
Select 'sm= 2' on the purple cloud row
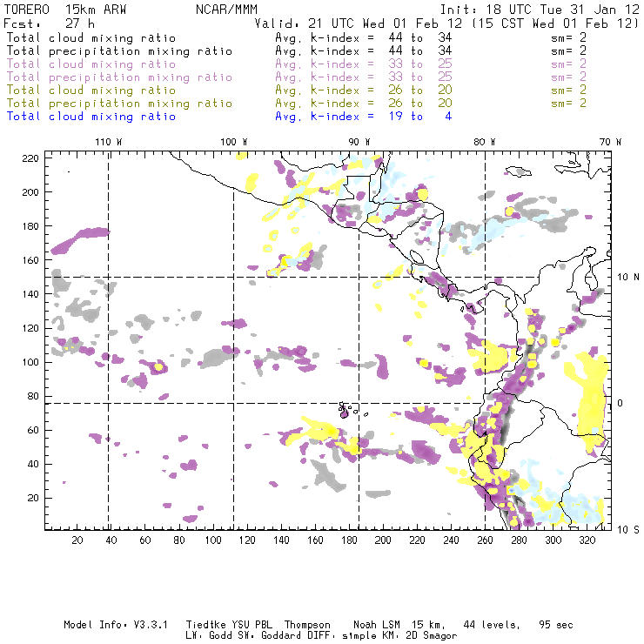click(568, 64)
